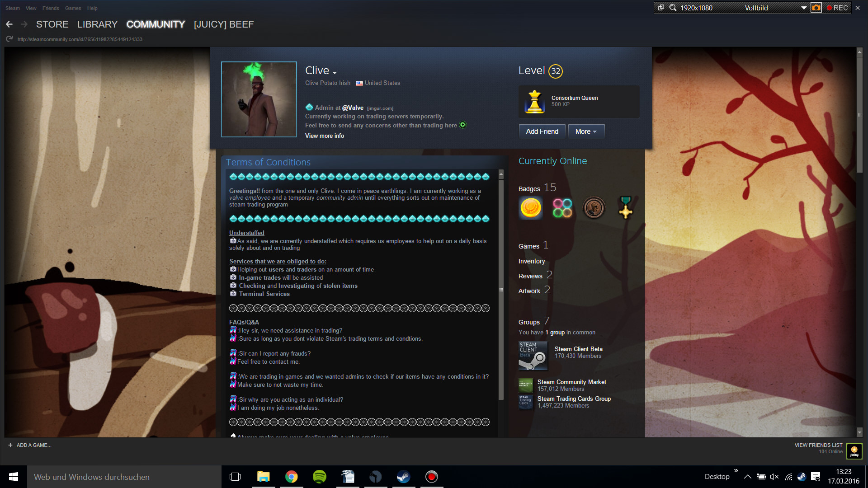
Task: Open the gold coin badge
Action: tap(531, 208)
